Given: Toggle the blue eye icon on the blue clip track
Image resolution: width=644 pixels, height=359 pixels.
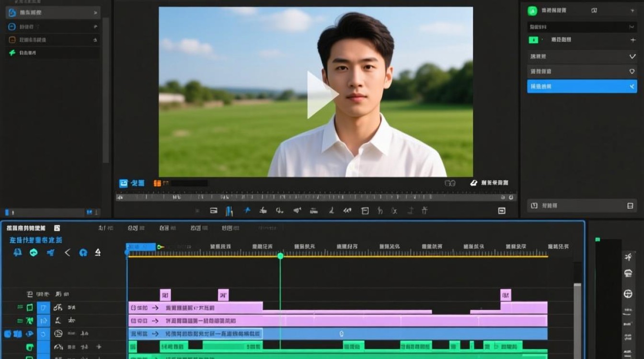Looking at the screenshot, I should click(29, 334).
